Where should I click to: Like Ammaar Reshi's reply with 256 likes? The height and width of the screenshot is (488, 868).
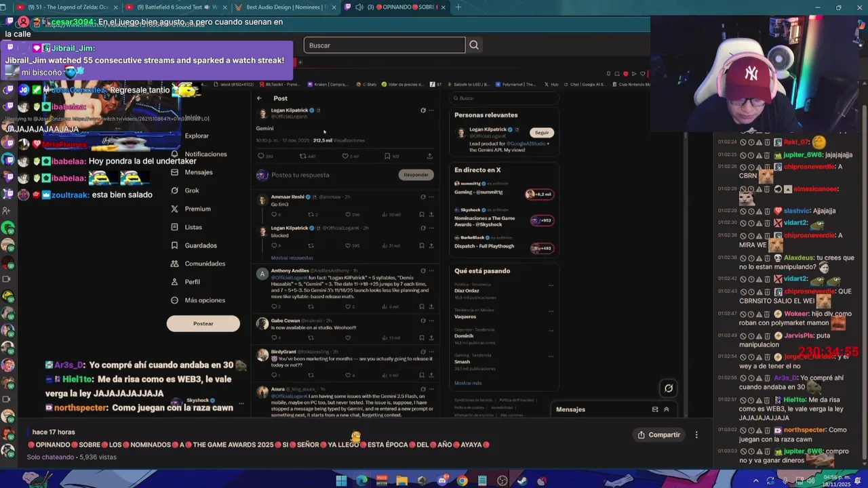click(x=347, y=215)
